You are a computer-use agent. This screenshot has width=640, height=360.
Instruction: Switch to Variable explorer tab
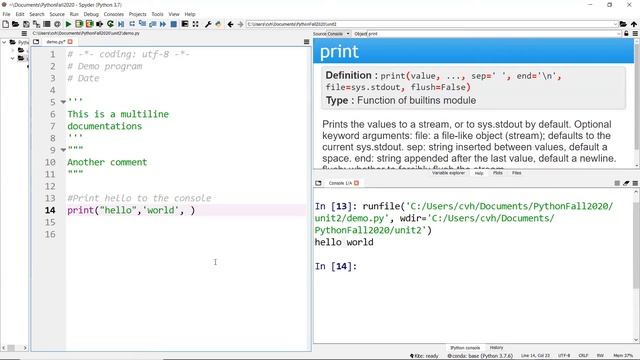click(x=448, y=173)
